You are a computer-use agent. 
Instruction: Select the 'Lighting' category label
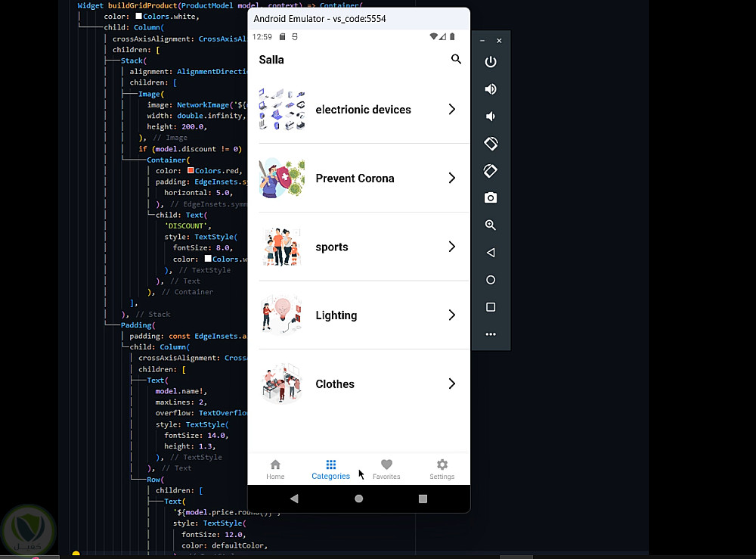336,315
